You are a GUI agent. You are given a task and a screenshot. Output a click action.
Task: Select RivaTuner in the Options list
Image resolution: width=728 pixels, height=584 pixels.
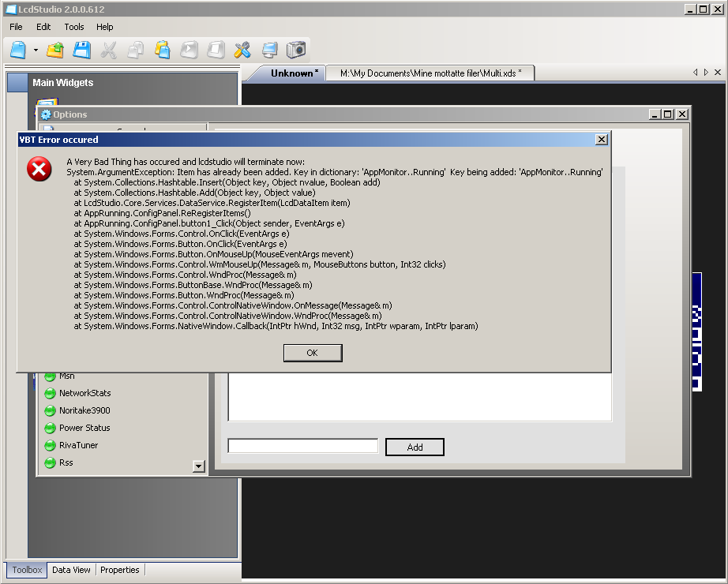(78, 445)
